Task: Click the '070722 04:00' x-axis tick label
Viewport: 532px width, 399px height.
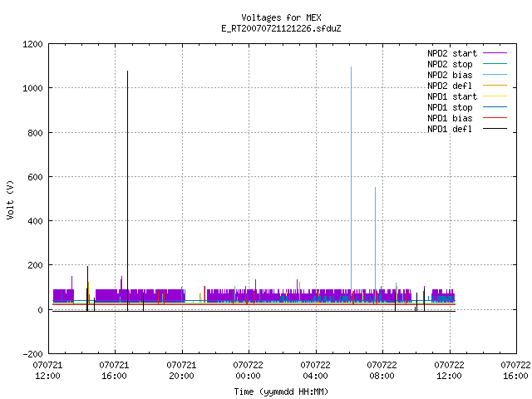Action: (x=315, y=371)
